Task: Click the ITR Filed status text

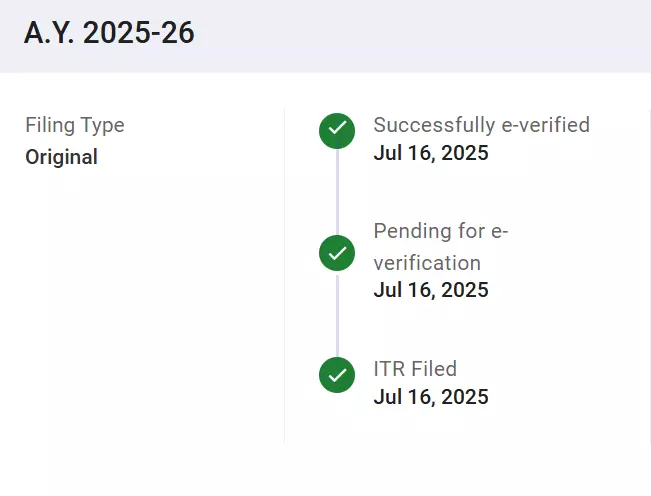Action: (x=415, y=369)
